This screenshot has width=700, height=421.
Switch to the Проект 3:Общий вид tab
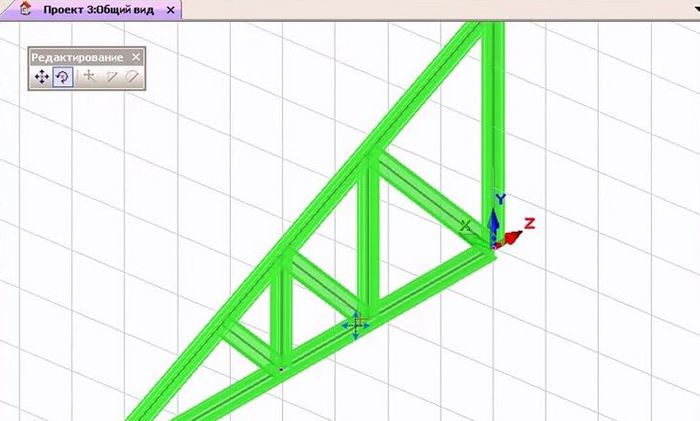(x=100, y=10)
